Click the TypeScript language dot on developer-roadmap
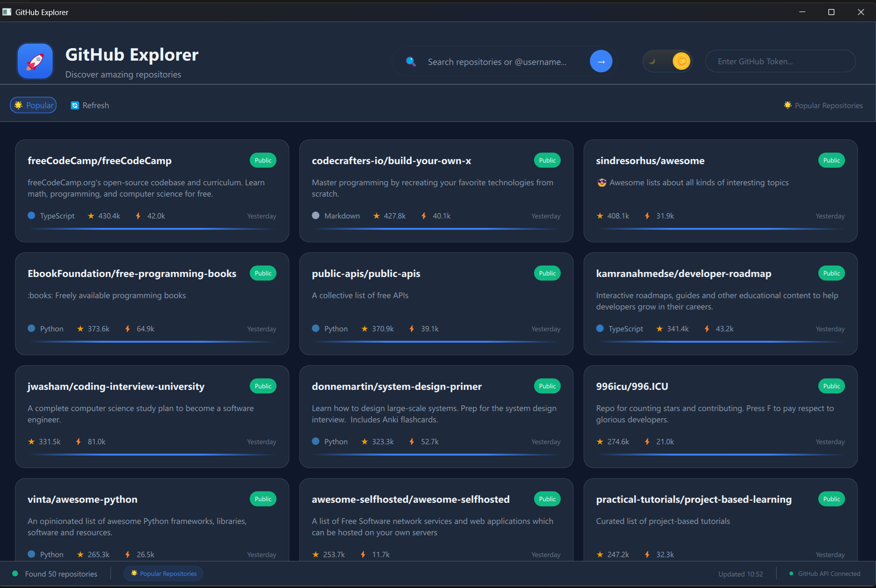Screen dimensions: 876x588 click(x=599, y=329)
